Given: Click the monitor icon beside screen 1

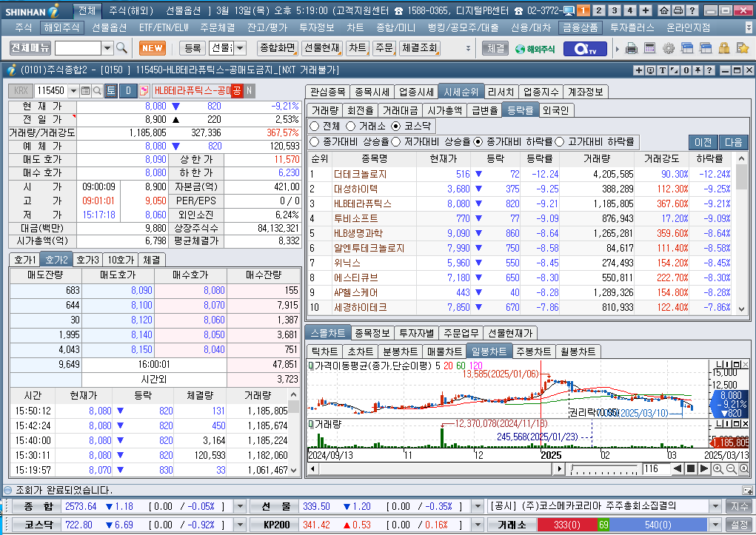Looking at the screenshot, I should tap(569, 10).
